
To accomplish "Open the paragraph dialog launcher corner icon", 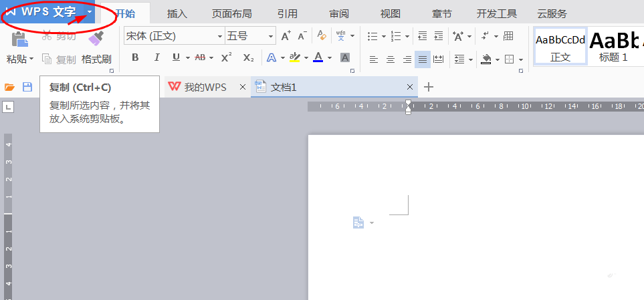I will pyautogui.click(x=521, y=71).
